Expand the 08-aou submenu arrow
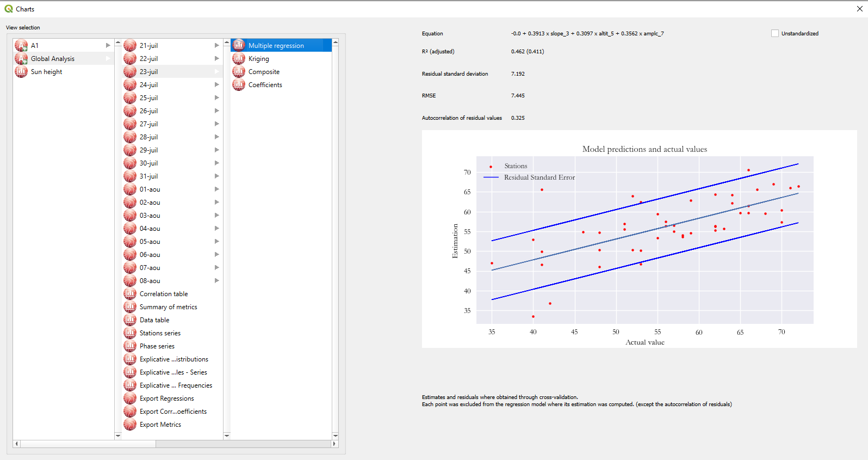The height and width of the screenshot is (460, 868). [x=216, y=281]
